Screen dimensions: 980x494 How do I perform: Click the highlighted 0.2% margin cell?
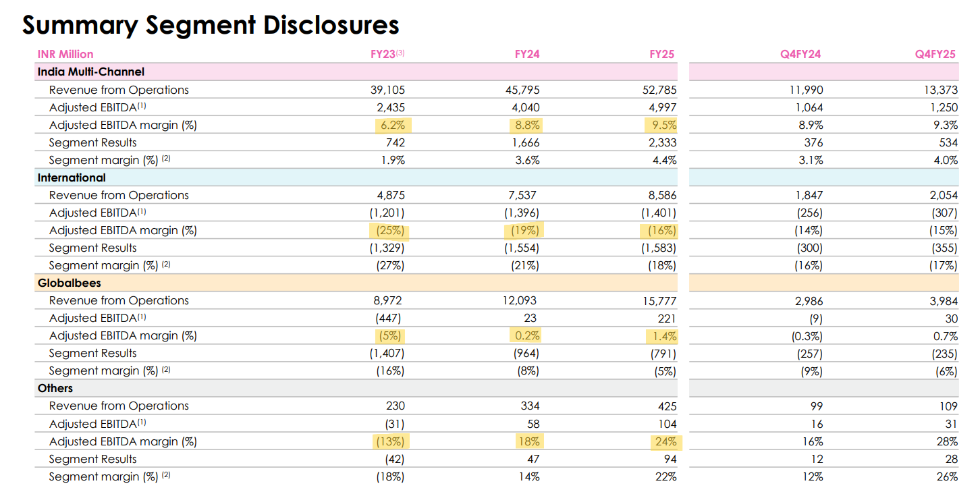524,335
